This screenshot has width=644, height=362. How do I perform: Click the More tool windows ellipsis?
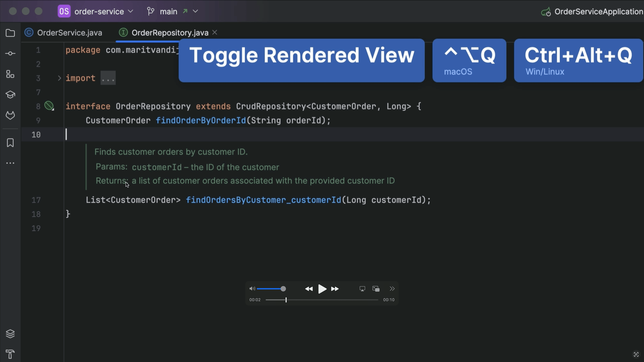pyautogui.click(x=10, y=163)
